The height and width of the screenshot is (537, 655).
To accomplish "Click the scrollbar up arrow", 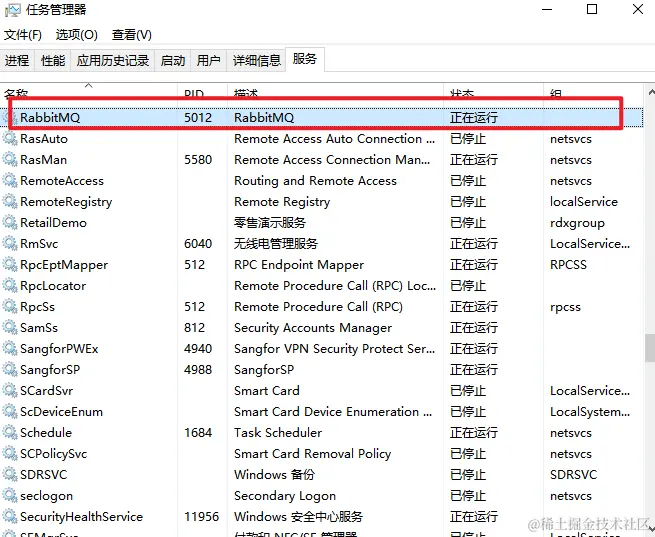I will click(x=651, y=92).
